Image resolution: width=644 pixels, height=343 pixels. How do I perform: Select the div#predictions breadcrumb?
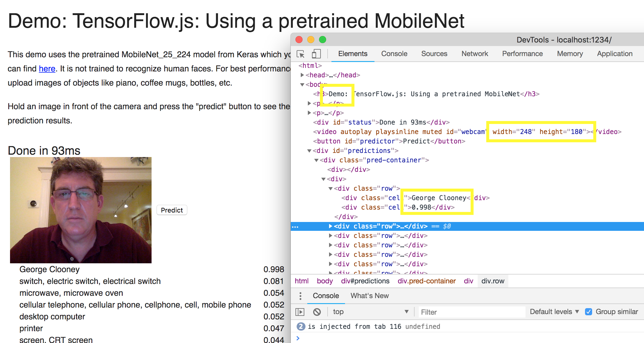click(x=365, y=281)
